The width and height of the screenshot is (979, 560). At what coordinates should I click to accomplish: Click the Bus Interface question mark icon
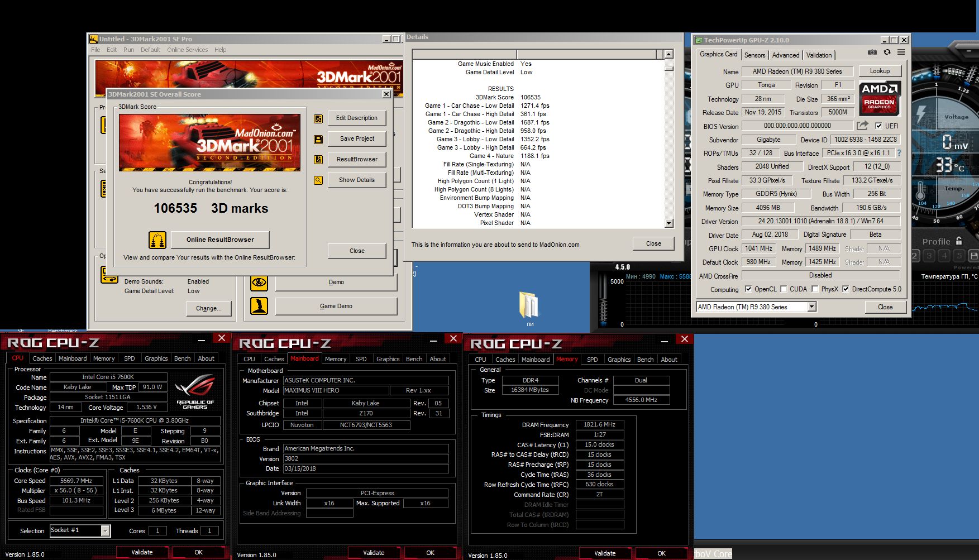pyautogui.click(x=899, y=153)
